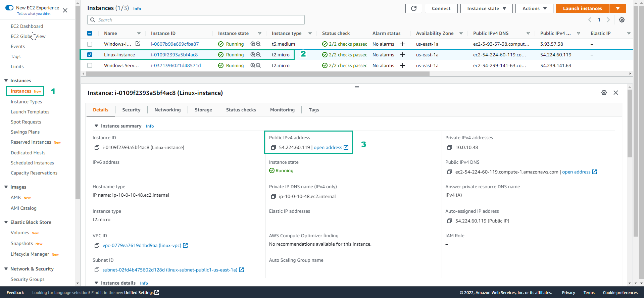
Task: Open the Instance state dropdown
Action: (486, 8)
